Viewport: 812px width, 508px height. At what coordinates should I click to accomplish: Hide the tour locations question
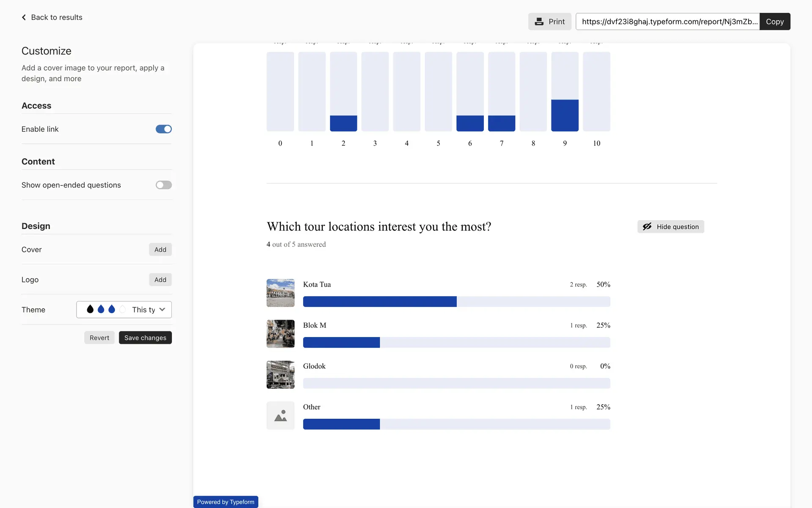(x=670, y=226)
